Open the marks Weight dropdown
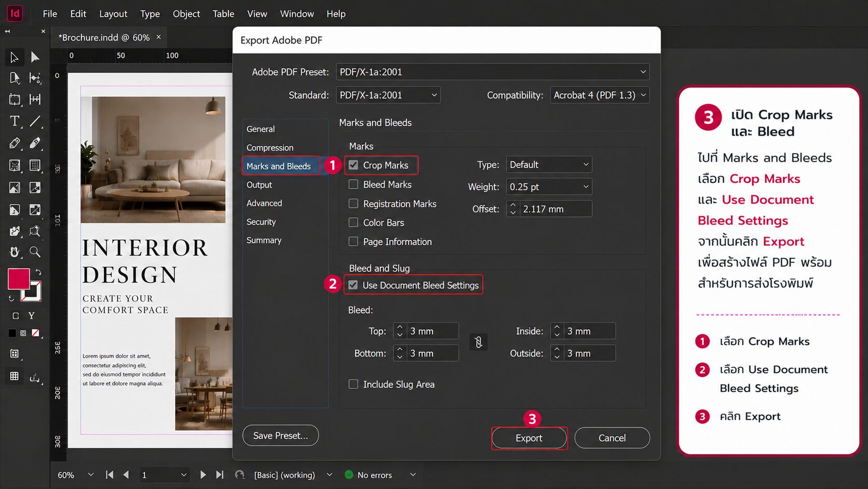 point(549,187)
